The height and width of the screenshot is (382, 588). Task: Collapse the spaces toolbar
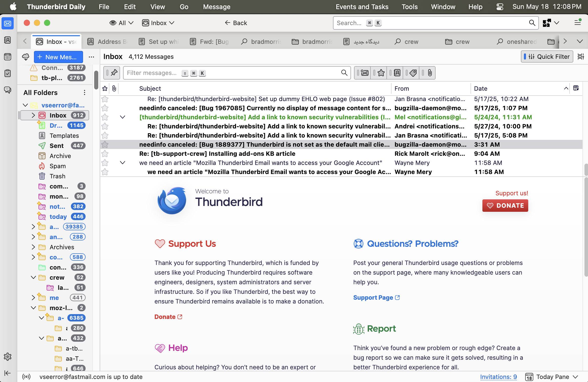(8, 373)
